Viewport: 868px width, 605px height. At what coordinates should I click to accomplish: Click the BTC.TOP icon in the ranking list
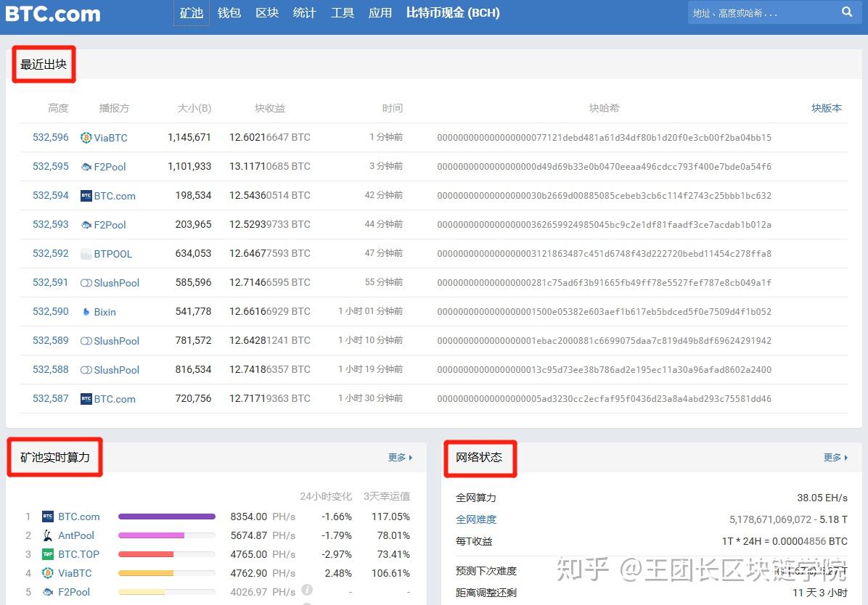point(48,554)
